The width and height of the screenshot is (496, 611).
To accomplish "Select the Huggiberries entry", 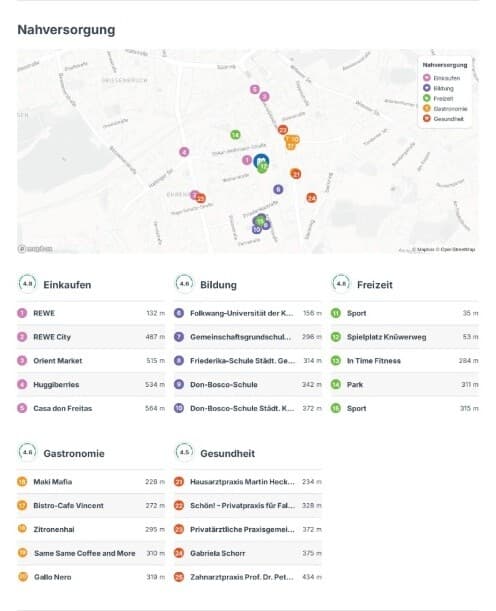I will (91, 384).
